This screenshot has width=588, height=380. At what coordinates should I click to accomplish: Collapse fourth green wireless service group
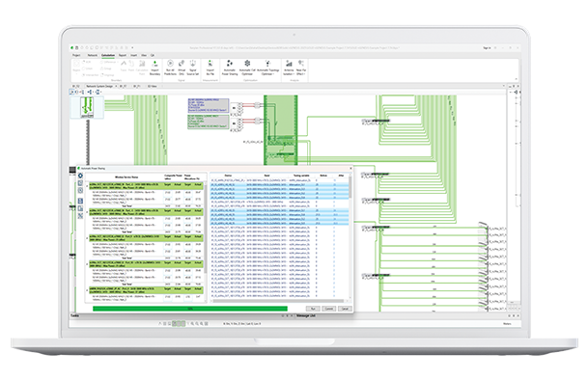pos(87,264)
